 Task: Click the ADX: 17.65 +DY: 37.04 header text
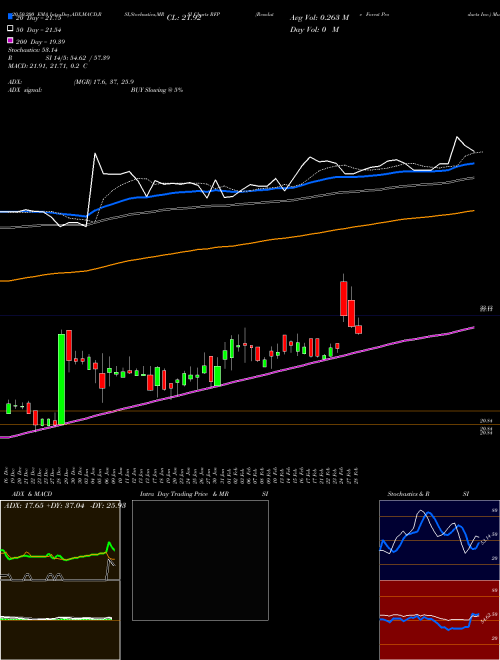click(x=65, y=505)
